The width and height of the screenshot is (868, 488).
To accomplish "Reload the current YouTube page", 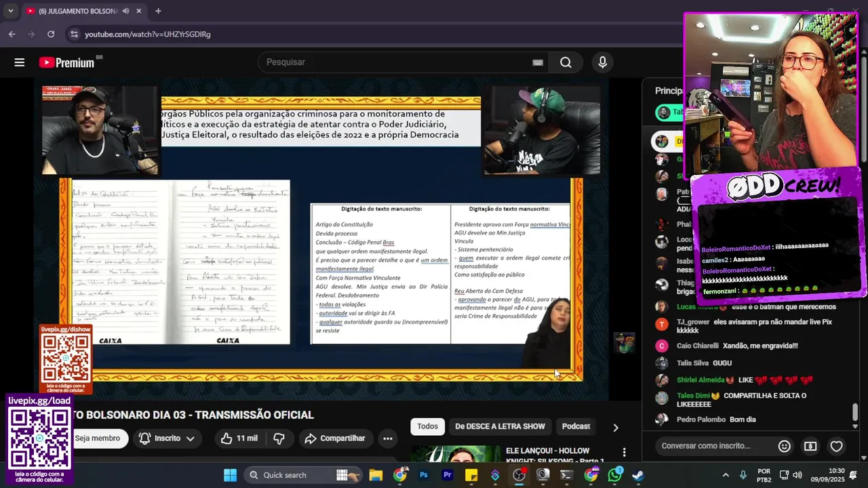I will 51,34.
